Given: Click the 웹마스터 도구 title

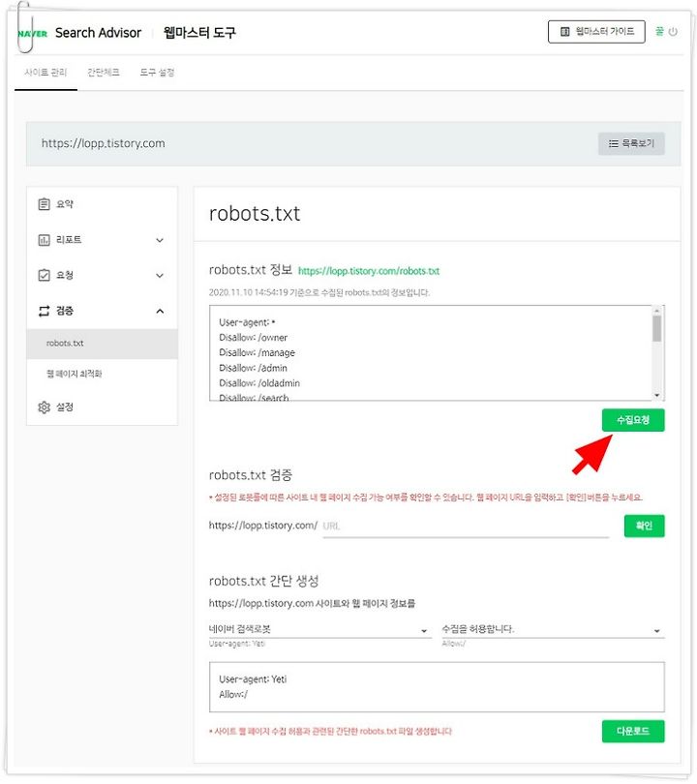Looking at the screenshot, I should pos(199,33).
